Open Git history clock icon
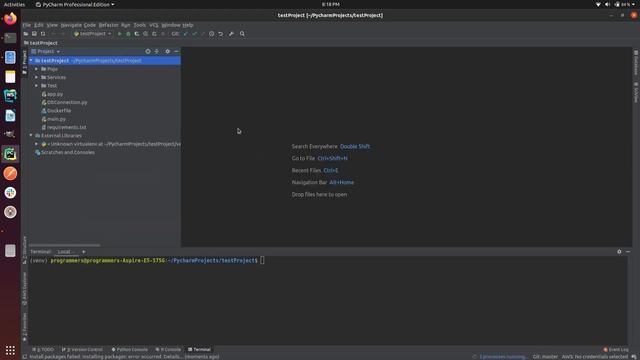Image resolution: width=640 pixels, height=360 pixels. coord(211,34)
